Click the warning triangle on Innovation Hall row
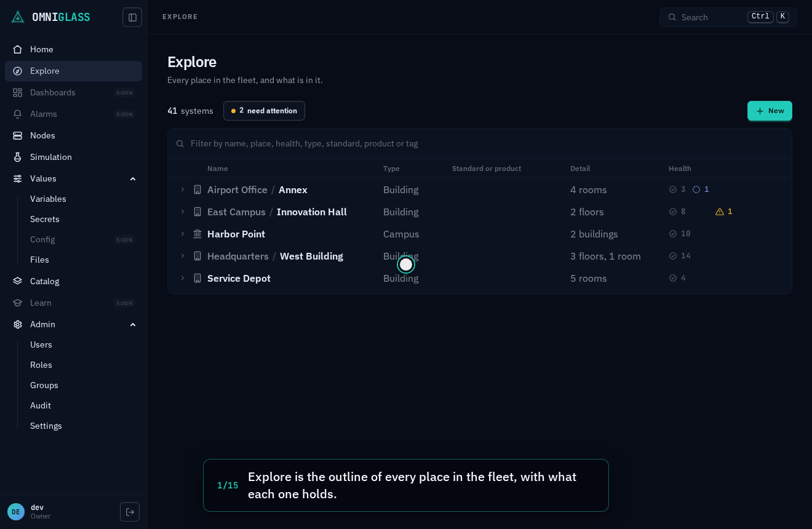 720,212
